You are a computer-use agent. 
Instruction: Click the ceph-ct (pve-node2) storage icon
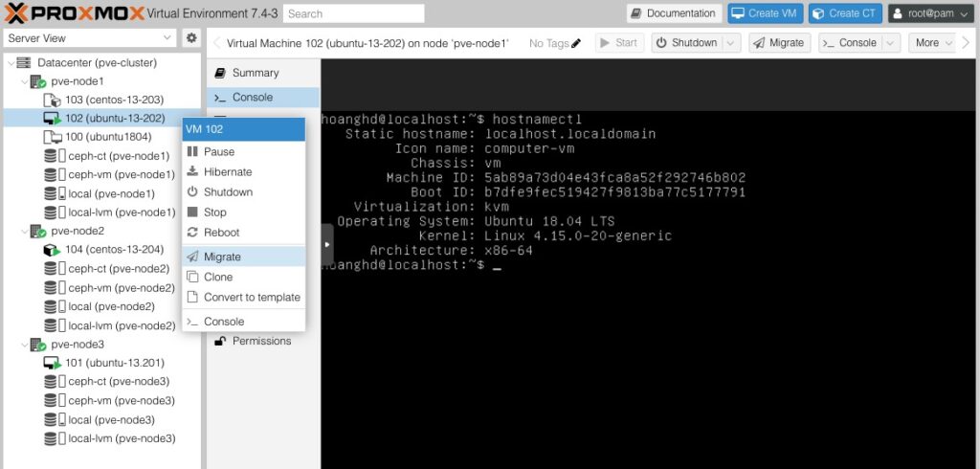(55, 269)
